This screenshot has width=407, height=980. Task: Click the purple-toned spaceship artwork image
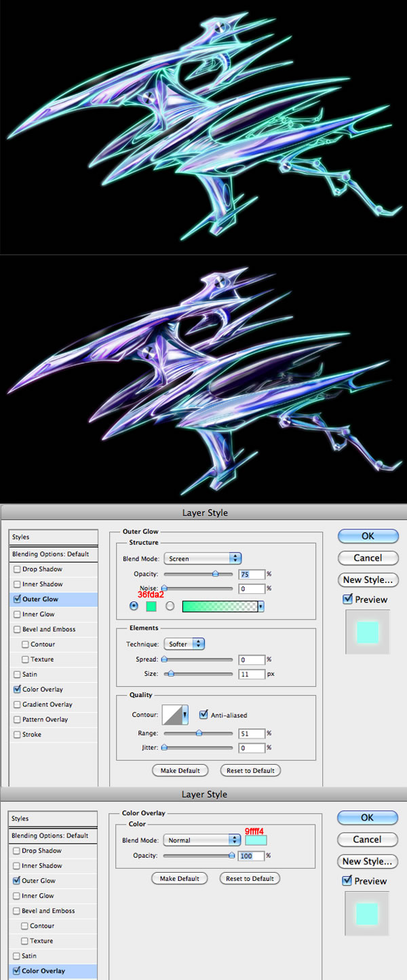203,379
